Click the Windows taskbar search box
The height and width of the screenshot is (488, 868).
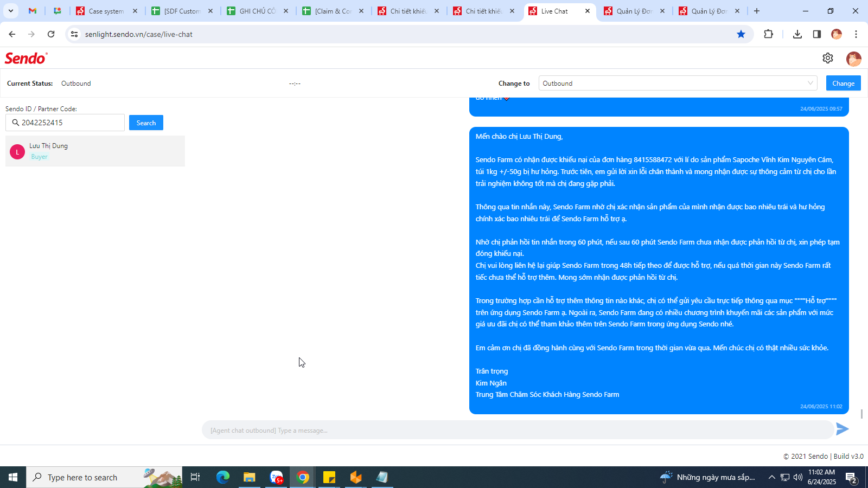104,477
